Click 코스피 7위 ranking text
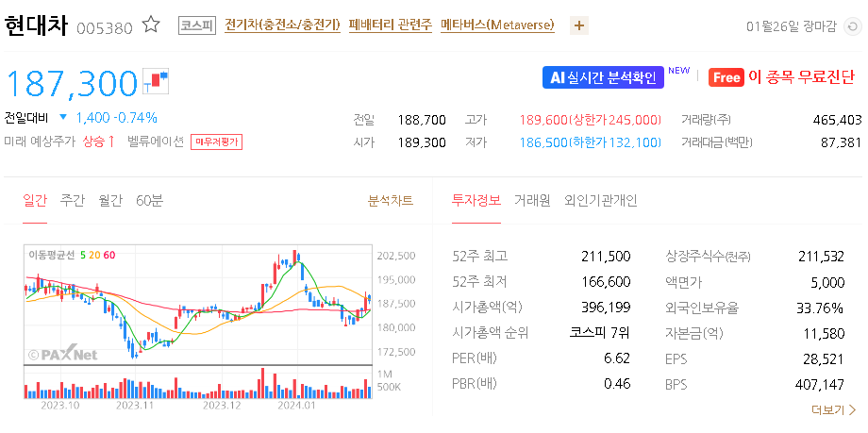Screen dimensions: 868x433 tap(600, 333)
